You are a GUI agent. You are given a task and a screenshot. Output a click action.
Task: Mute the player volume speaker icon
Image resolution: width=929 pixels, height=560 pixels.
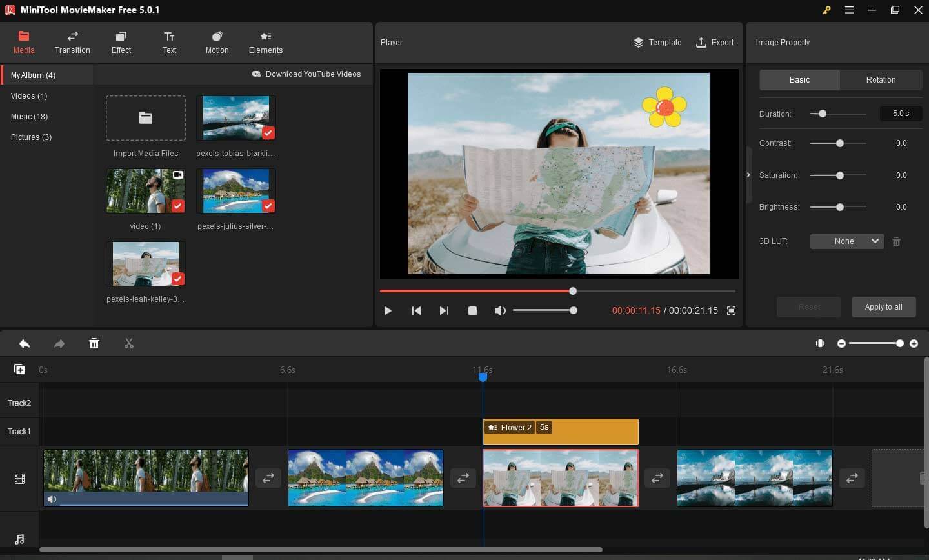(500, 310)
